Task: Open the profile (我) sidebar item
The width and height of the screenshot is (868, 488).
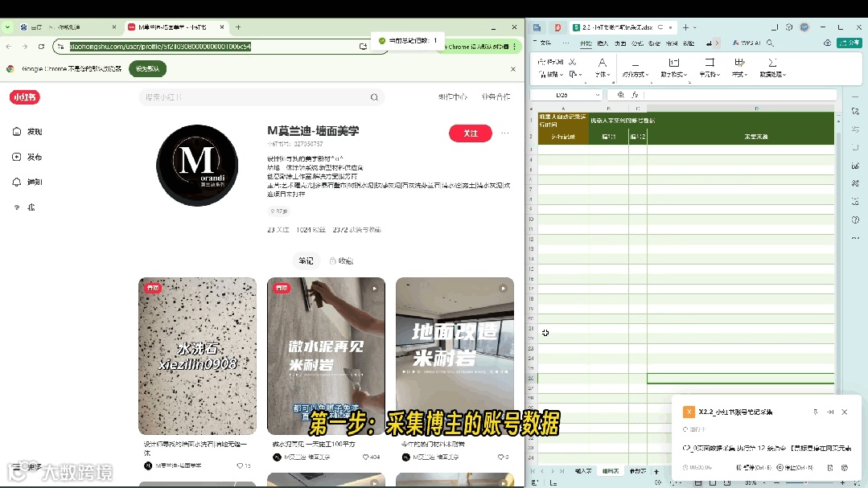Action: pos(24,207)
